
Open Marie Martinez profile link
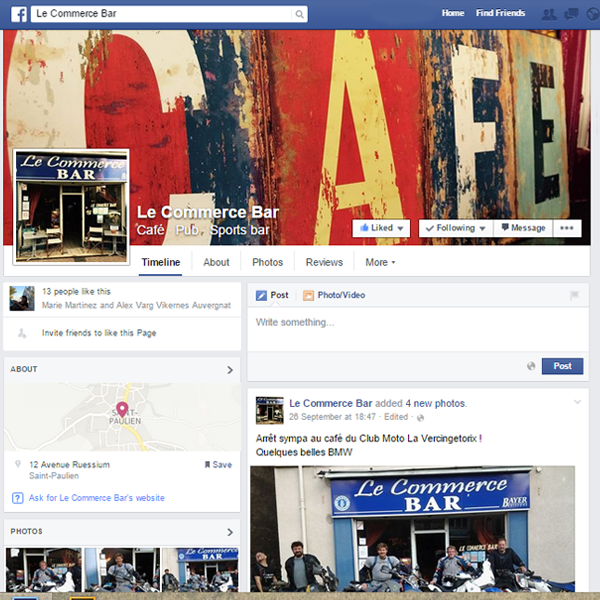[x=69, y=305]
